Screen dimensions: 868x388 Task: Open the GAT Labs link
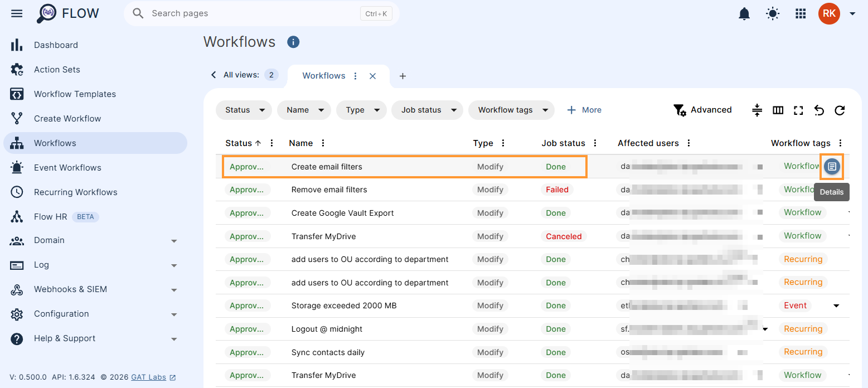pos(148,377)
